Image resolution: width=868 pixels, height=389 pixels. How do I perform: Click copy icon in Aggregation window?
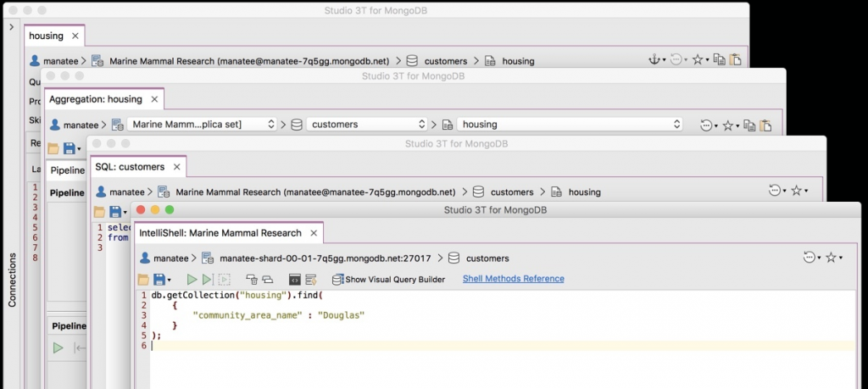pyautogui.click(x=749, y=125)
